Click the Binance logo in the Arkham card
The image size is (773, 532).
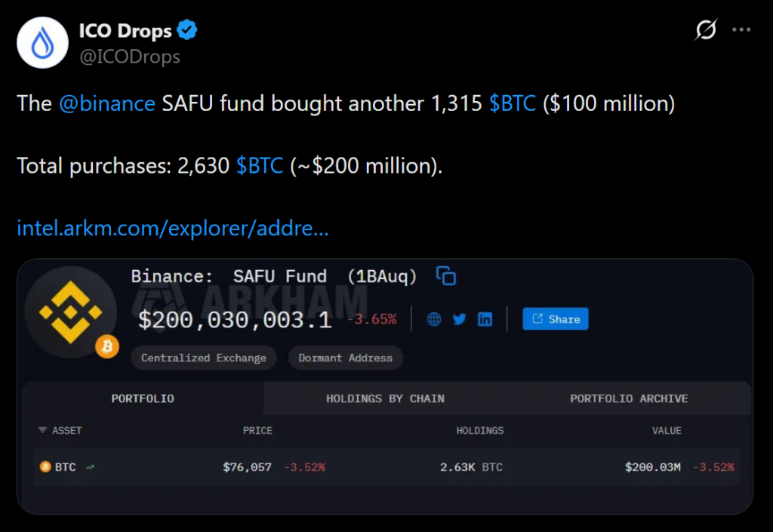coord(70,312)
